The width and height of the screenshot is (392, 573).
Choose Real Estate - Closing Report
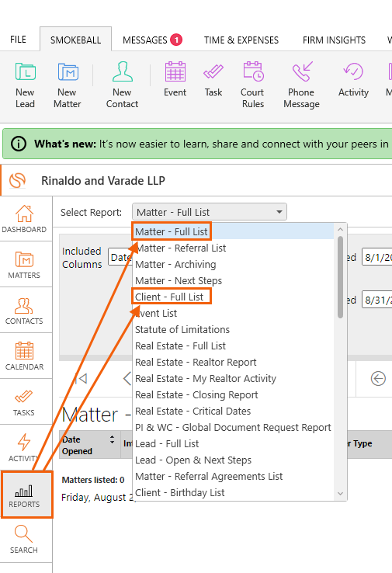pos(232,394)
